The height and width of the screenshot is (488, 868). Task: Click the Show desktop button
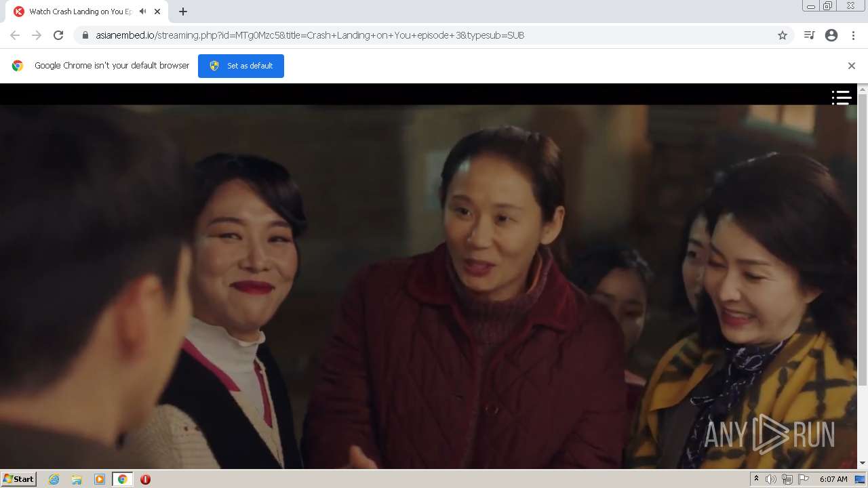click(861, 479)
